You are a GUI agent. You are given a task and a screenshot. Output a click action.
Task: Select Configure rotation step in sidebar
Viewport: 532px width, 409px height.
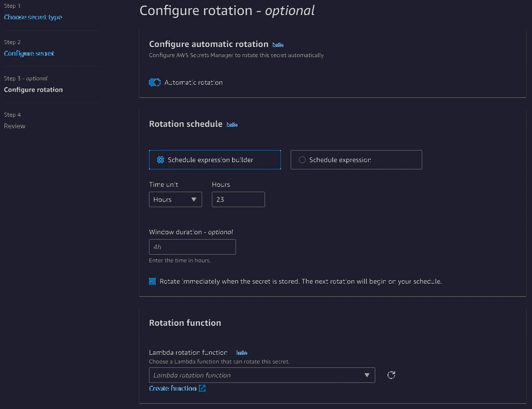coord(33,90)
